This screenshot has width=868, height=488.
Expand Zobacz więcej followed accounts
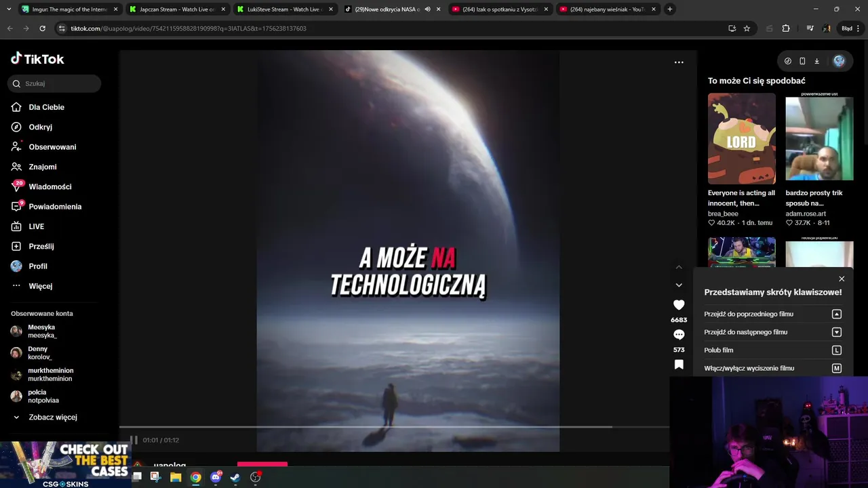click(x=53, y=418)
